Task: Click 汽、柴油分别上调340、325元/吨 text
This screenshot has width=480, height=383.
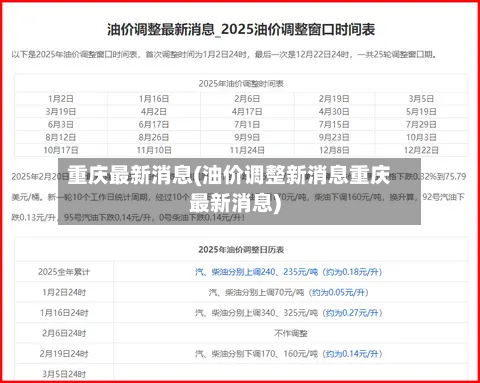Action: point(256,313)
